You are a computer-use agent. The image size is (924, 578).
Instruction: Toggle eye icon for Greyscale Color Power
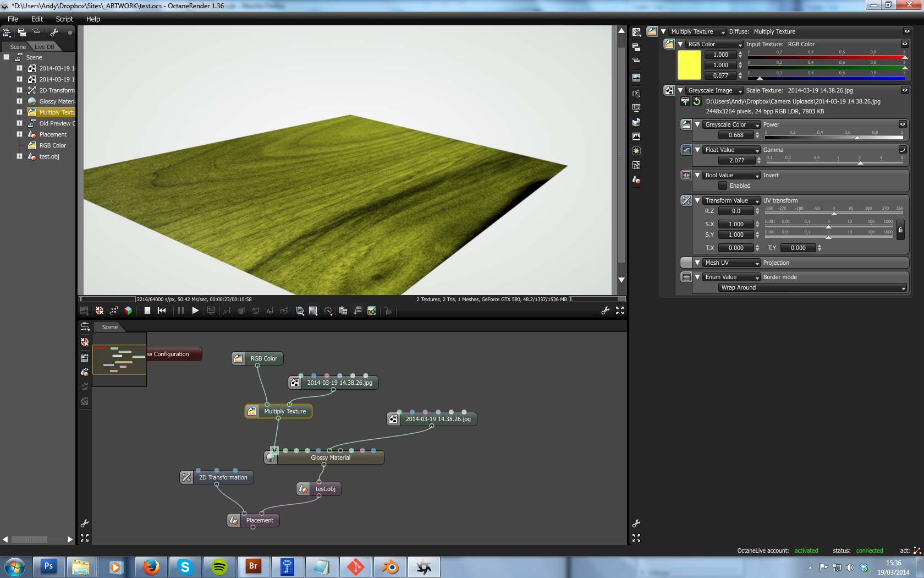click(903, 124)
